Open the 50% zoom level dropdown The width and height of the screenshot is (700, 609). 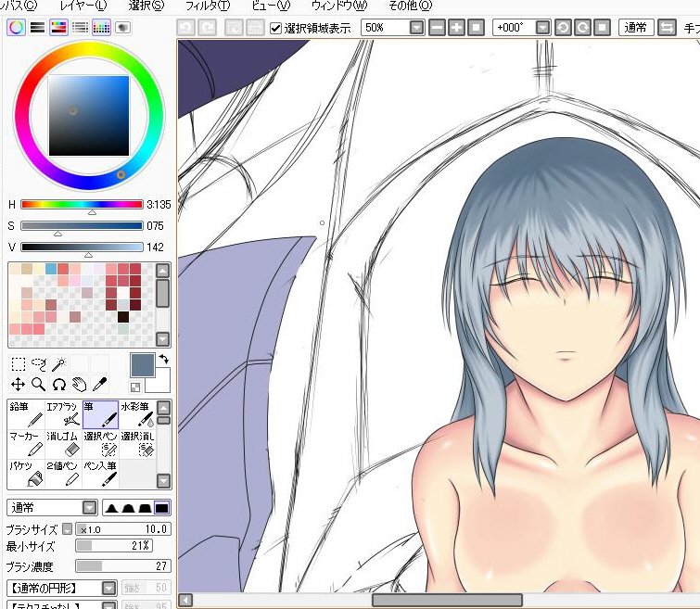point(416,28)
